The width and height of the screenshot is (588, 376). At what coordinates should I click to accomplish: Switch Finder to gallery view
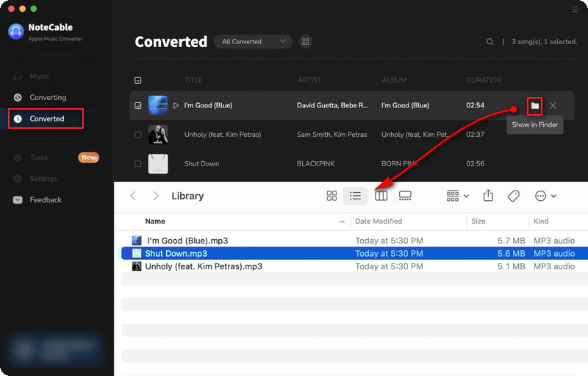pos(405,196)
